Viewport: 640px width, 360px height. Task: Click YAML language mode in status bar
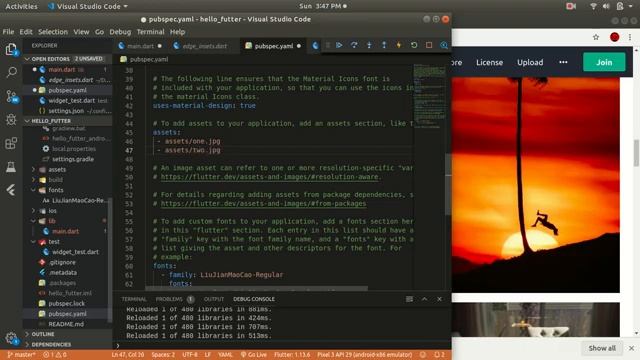point(225,355)
